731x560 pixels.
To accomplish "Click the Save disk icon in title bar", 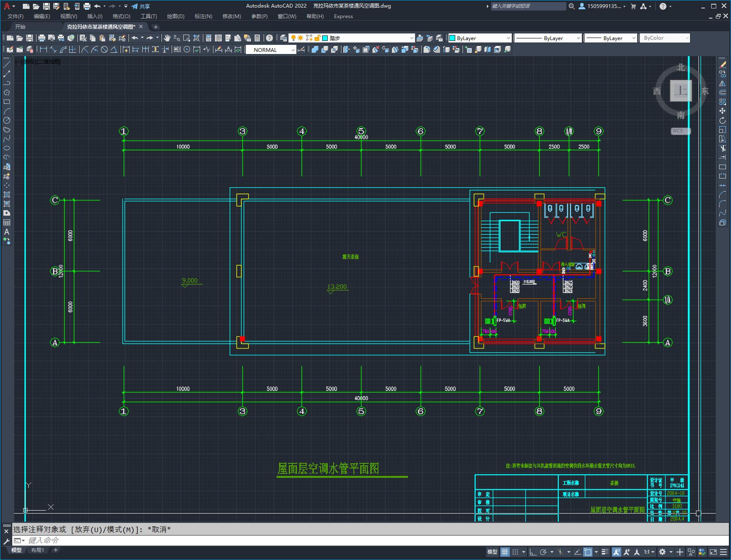I will pyautogui.click(x=46, y=6).
